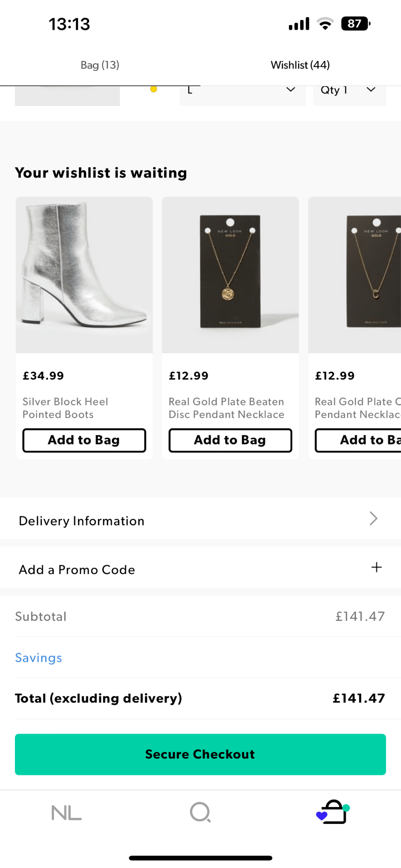The width and height of the screenshot is (401, 868).
Task: Tap the yellow colour dot swatch
Action: pyautogui.click(x=154, y=89)
